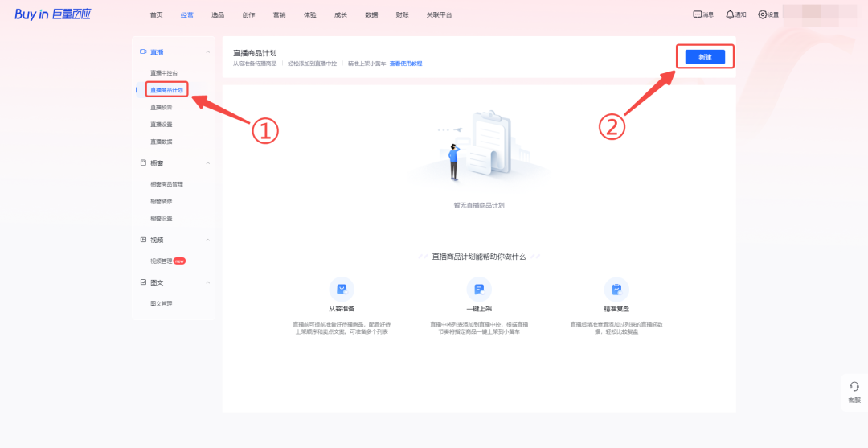Screen dimensions: 868x448
Task: Open the 创作 top menu
Action: [248, 15]
